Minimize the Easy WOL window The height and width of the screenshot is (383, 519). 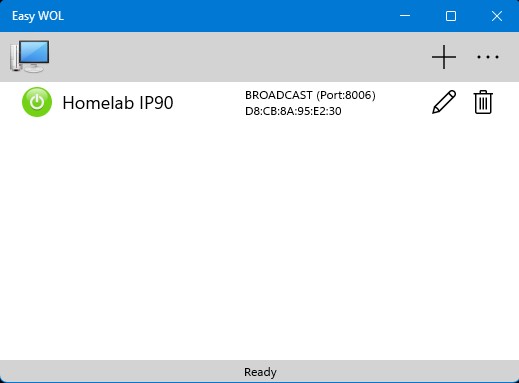[x=405, y=16]
